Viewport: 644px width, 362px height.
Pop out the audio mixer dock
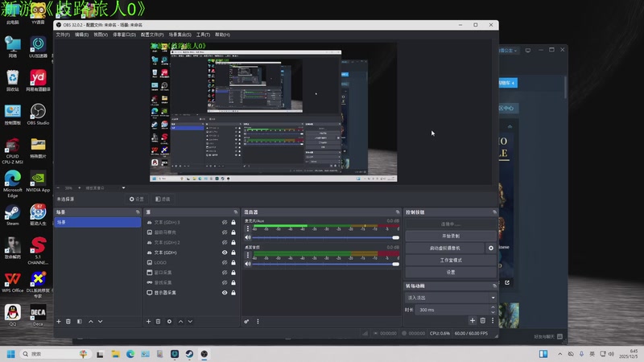click(398, 212)
